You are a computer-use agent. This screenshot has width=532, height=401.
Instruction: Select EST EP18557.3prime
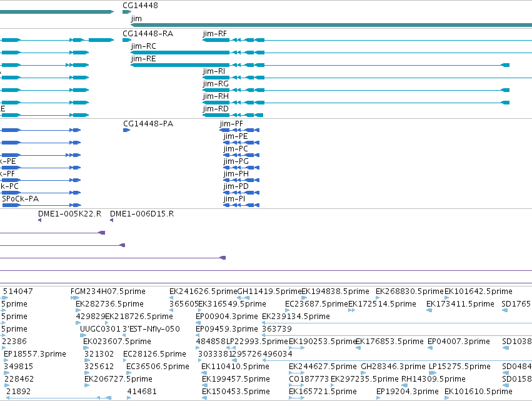[35, 354]
